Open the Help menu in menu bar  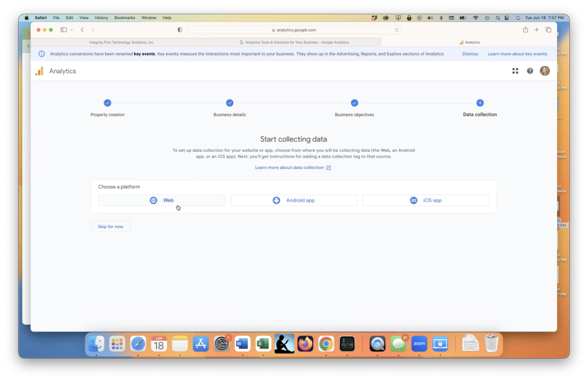coord(167,18)
